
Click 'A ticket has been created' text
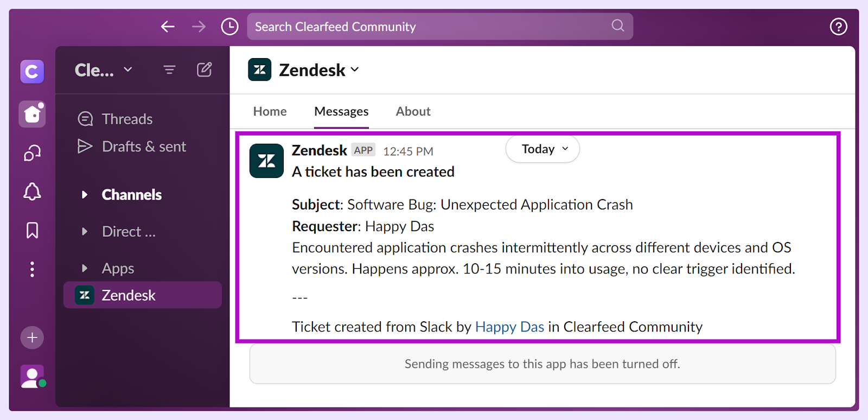(373, 171)
